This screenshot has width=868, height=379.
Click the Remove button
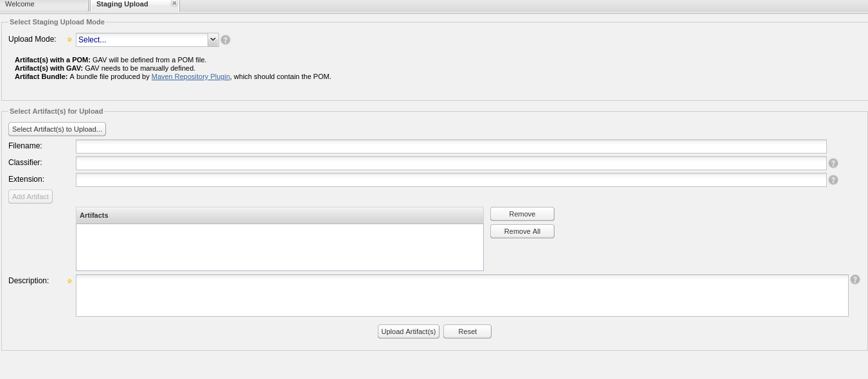(x=522, y=214)
